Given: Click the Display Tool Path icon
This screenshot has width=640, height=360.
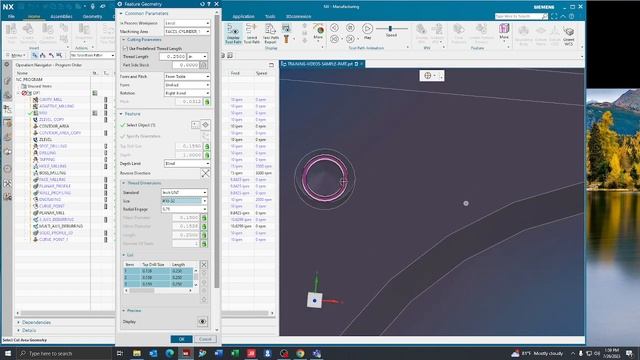Looking at the screenshot, I should click(x=233, y=33).
